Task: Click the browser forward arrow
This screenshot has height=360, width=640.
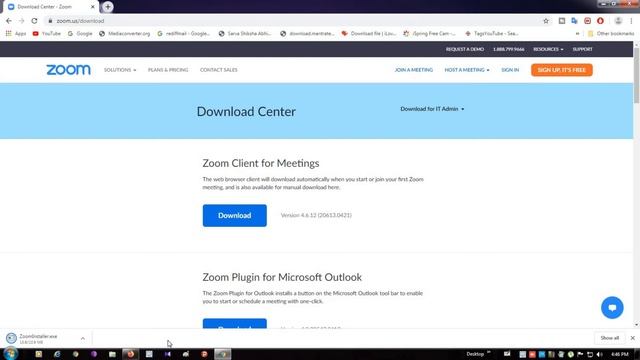Action: pos(21,21)
